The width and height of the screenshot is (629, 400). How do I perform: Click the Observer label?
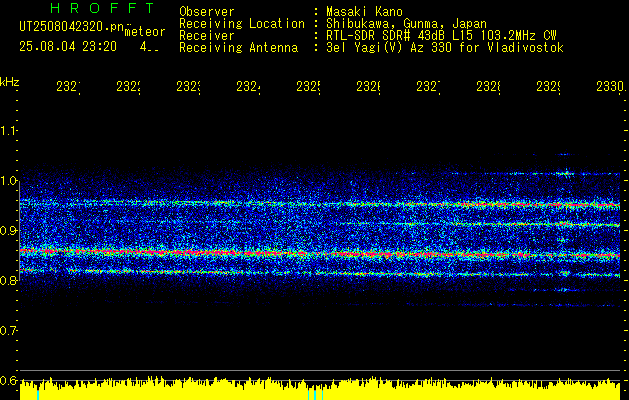point(207,12)
